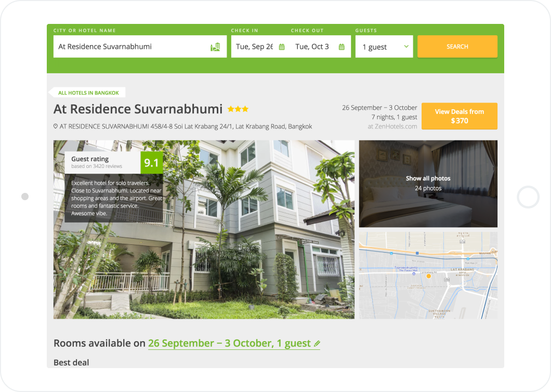Open the check-in calendar icon

282,47
